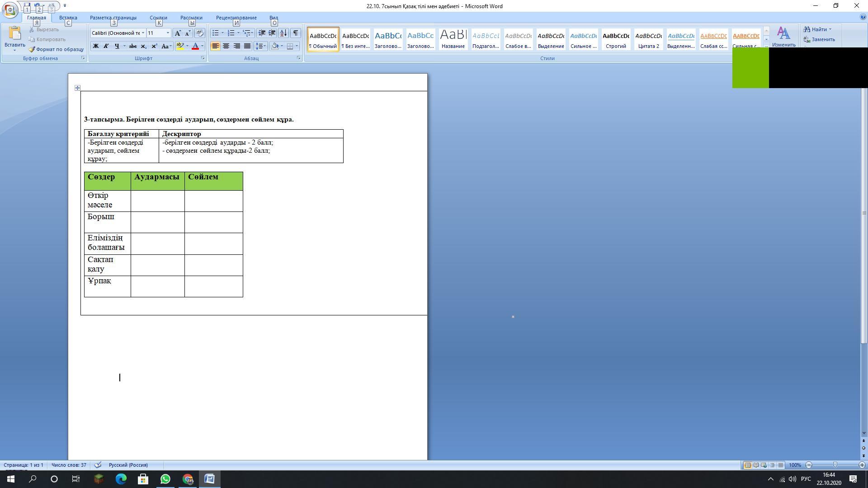Toggle italic formatting (К)
This screenshot has height=488, width=868.
(x=106, y=46)
